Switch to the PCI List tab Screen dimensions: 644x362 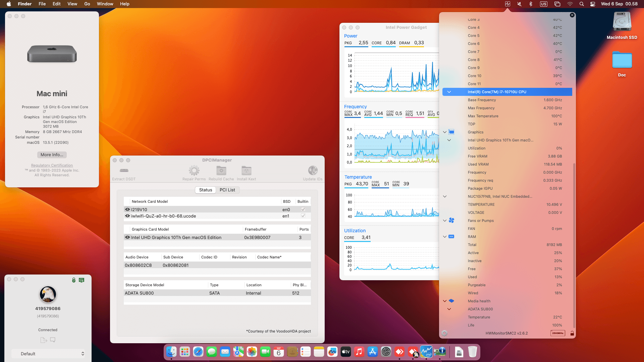(x=227, y=190)
